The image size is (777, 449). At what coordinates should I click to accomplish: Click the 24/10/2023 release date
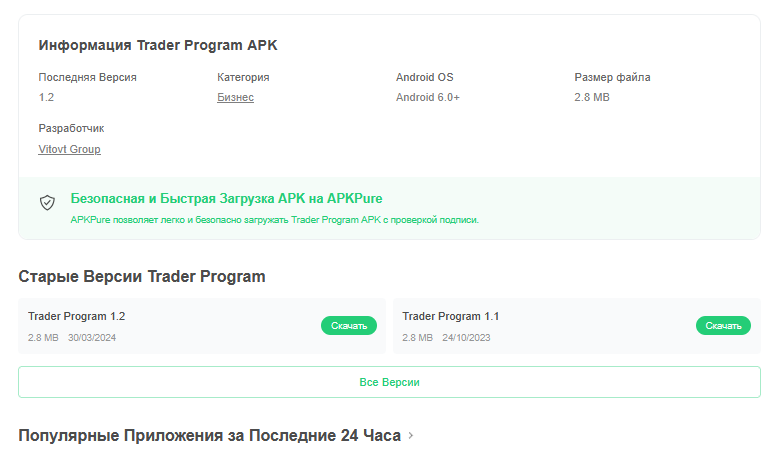pos(466,337)
